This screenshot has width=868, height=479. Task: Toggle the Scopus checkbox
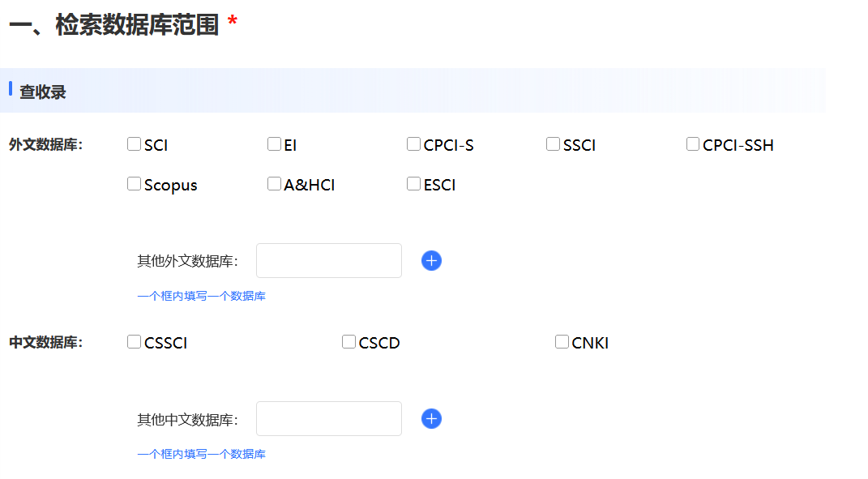(x=135, y=184)
